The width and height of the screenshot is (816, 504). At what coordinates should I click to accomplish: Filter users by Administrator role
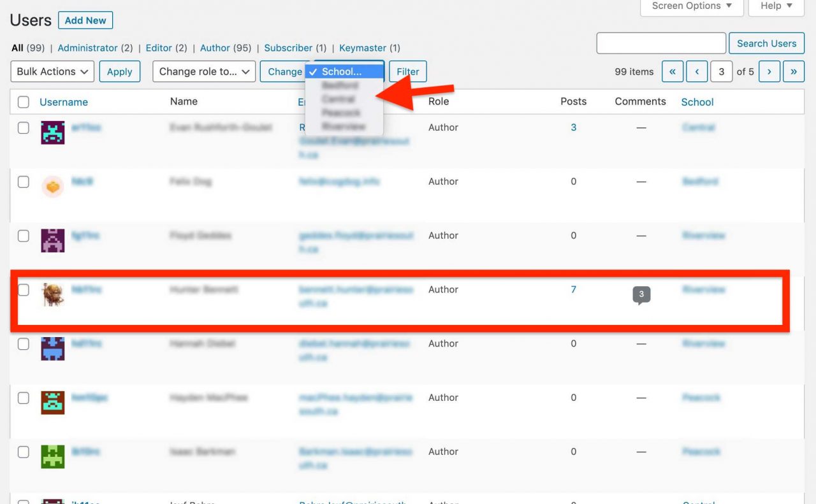pyautogui.click(x=87, y=48)
